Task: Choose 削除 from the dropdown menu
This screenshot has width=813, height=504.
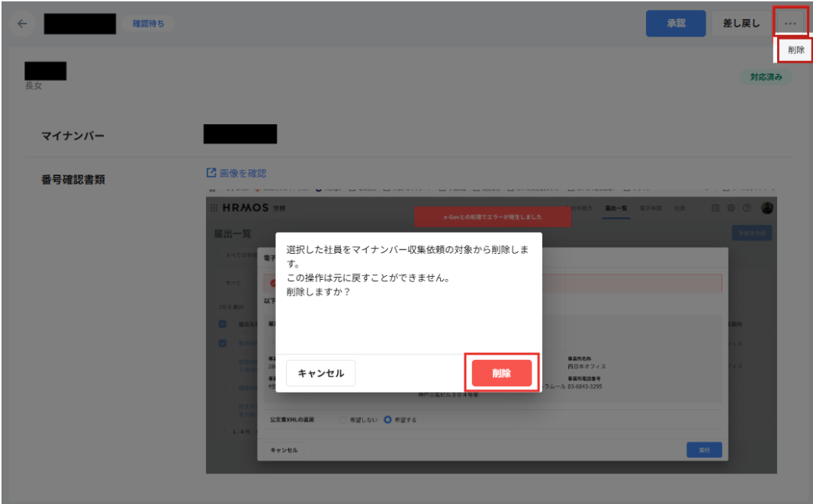Action: click(795, 50)
